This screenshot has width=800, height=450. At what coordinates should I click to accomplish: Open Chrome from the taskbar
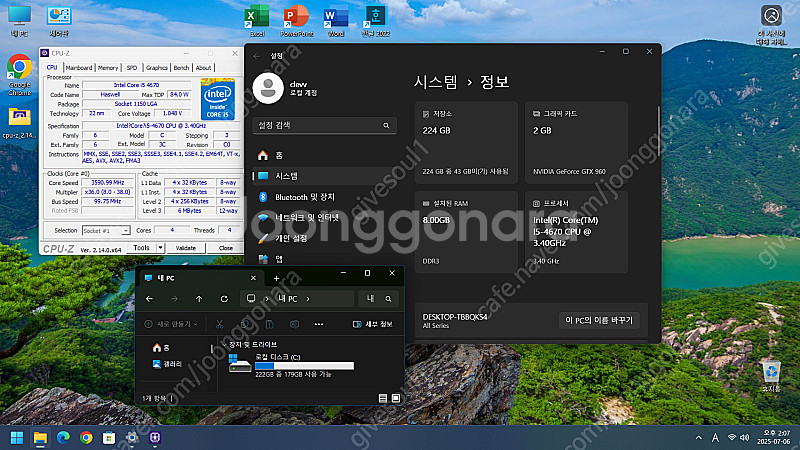point(86,438)
